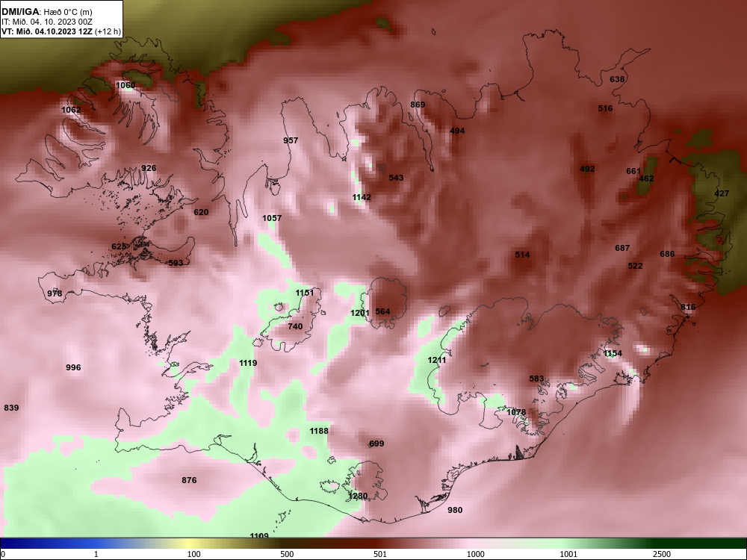The width and height of the screenshot is (747, 560).
Task: Click the 1060 value in the Westfjords
Action: click(x=125, y=85)
